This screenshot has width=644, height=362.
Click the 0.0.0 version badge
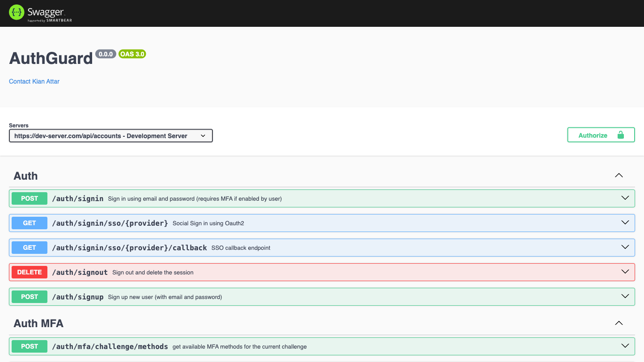[106, 54]
